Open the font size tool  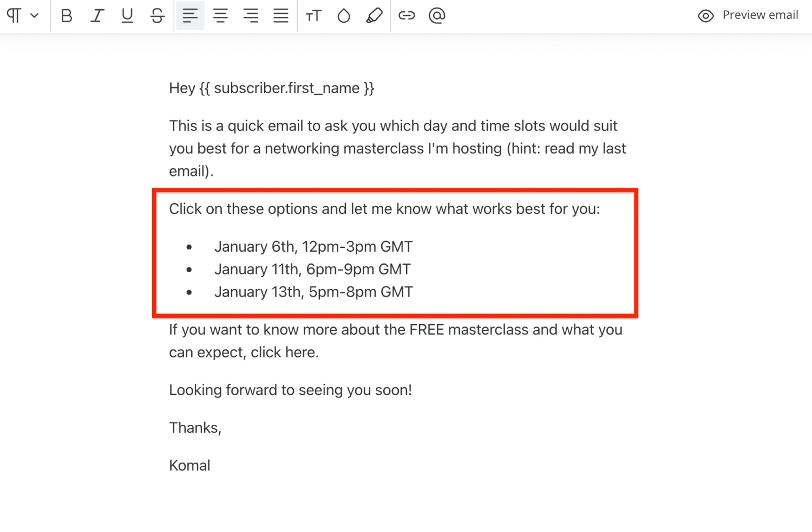point(313,16)
